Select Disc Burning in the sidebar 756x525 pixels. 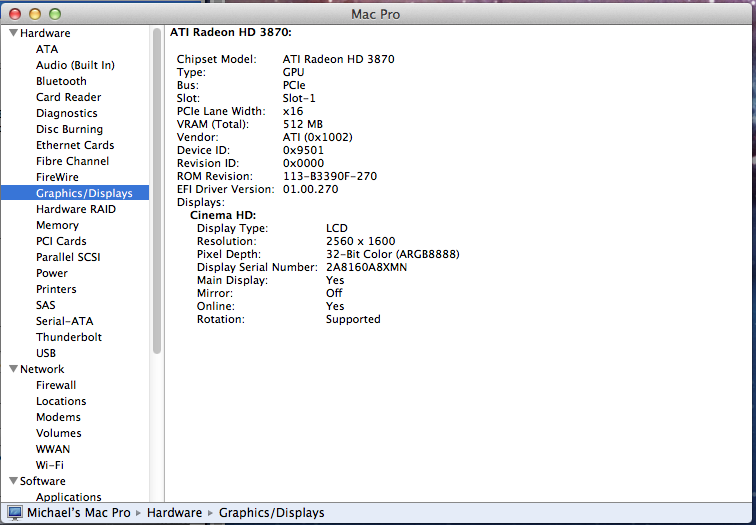click(69, 129)
